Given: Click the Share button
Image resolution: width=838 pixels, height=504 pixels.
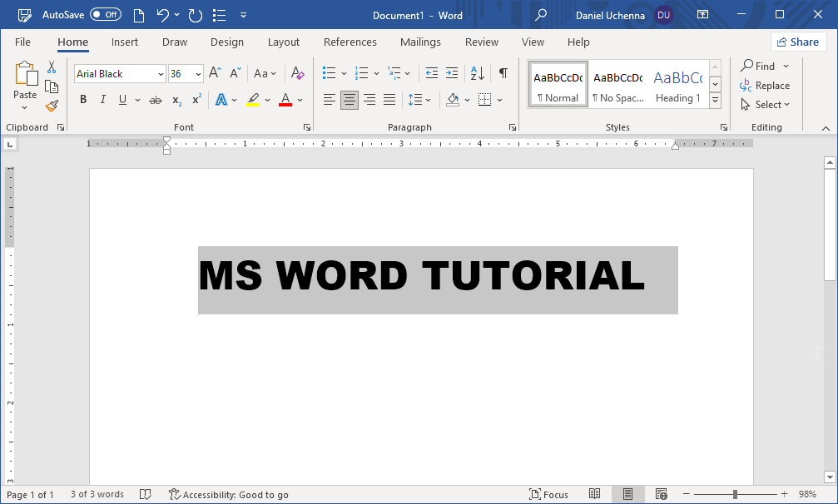Looking at the screenshot, I should (797, 42).
